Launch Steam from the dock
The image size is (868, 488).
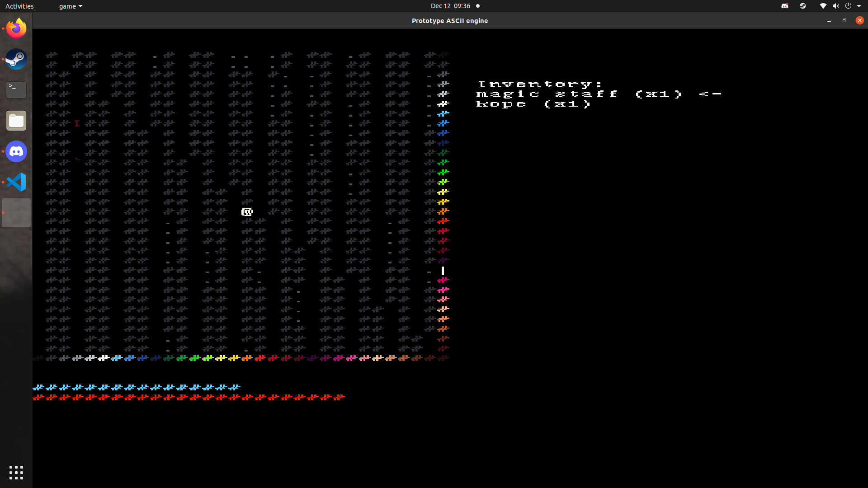tap(16, 59)
